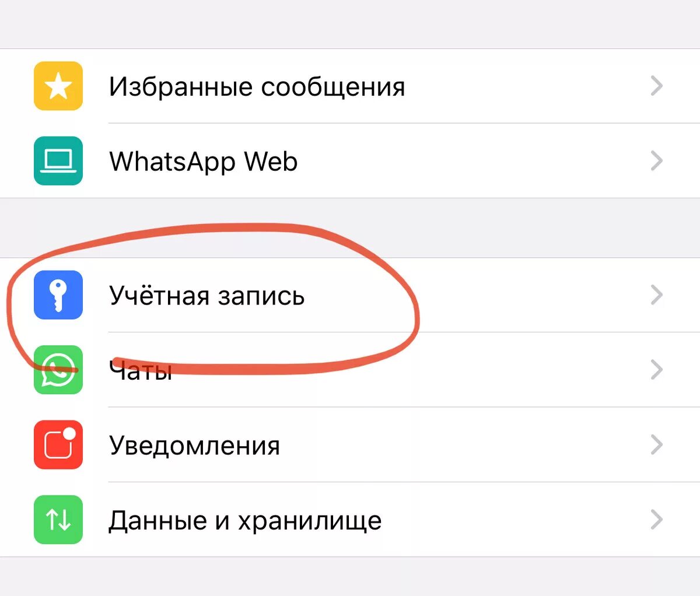The image size is (700, 596).
Task: Tap empty space in the Учётная запись row
Action: pos(513,295)
